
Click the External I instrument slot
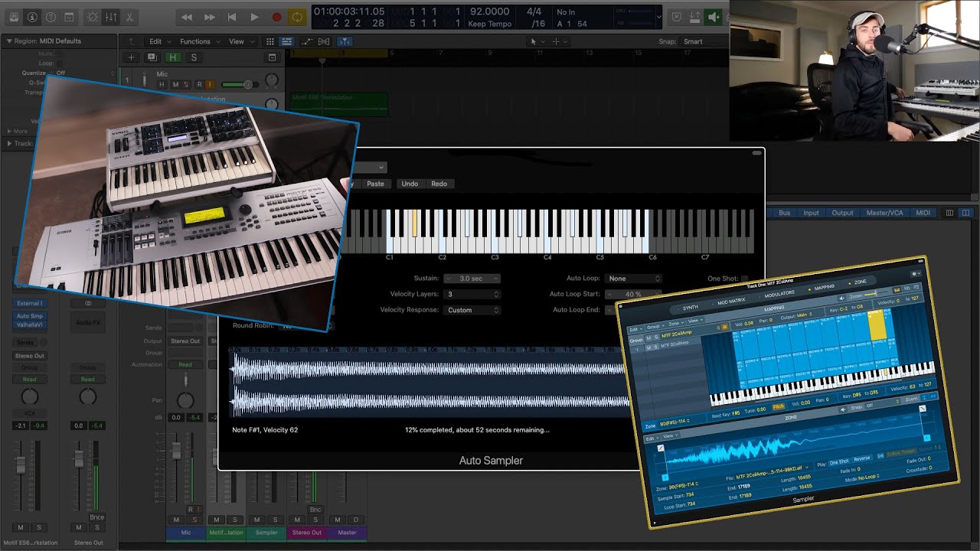(30, 303)
